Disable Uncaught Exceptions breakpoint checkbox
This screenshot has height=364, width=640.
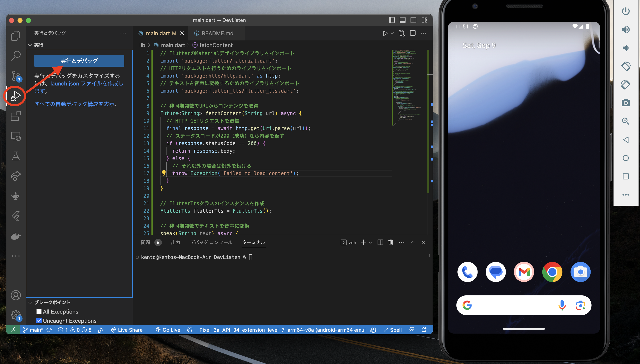tap(39, 320)
